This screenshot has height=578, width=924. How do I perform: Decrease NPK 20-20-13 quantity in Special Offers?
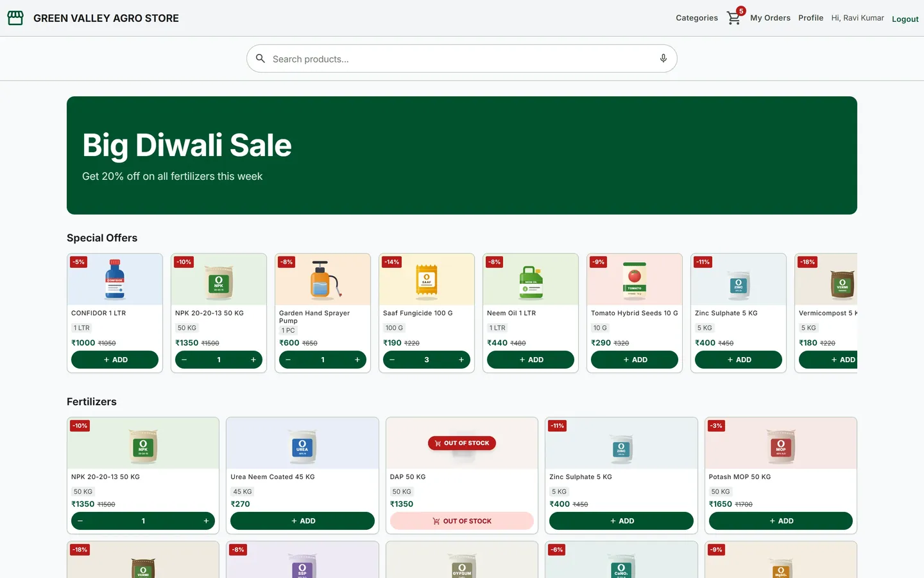[x=184, y=360]
